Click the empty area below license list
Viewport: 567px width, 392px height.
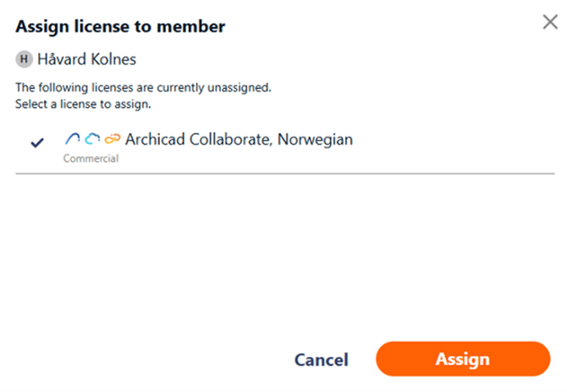pyautogui.click(x=283, y=254)
